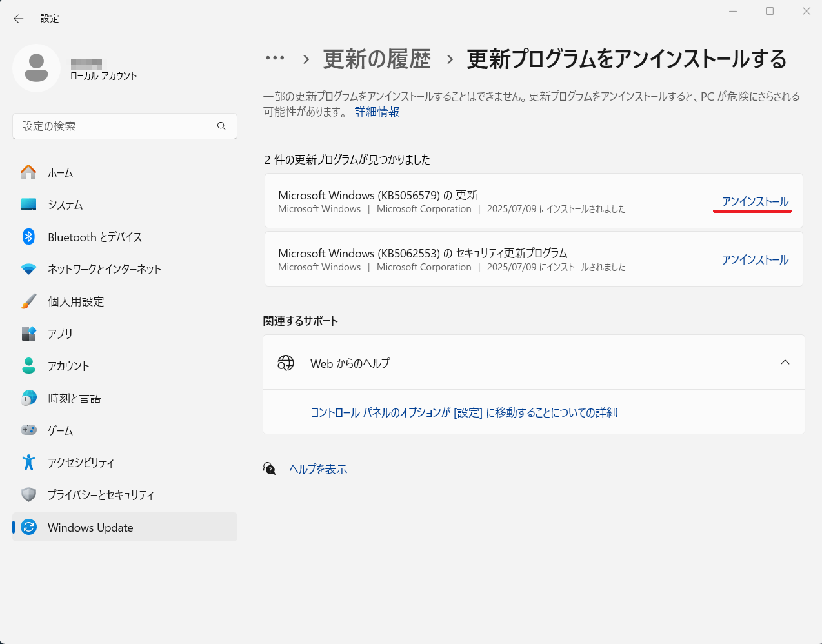Click the ヘルプを表示 link

point(318,469)
